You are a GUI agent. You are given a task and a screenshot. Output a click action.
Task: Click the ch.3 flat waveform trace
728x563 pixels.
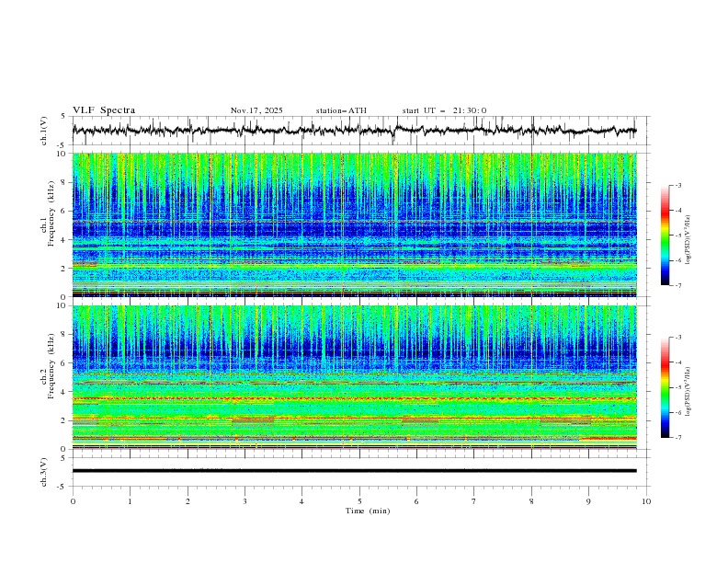pos(354,471)
